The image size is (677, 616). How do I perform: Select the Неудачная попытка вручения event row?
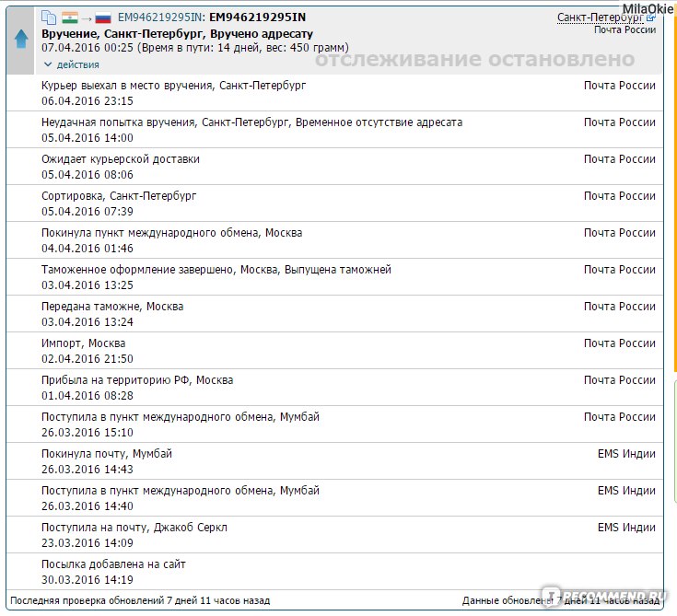click(x=251, y=122)
